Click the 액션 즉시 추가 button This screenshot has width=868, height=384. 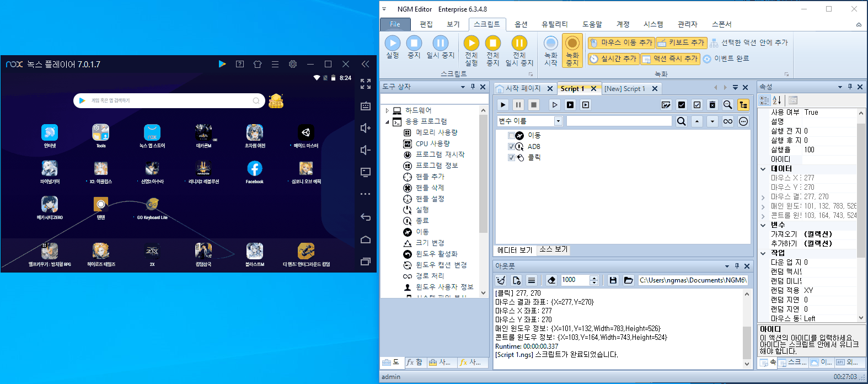tap(670, 58)
